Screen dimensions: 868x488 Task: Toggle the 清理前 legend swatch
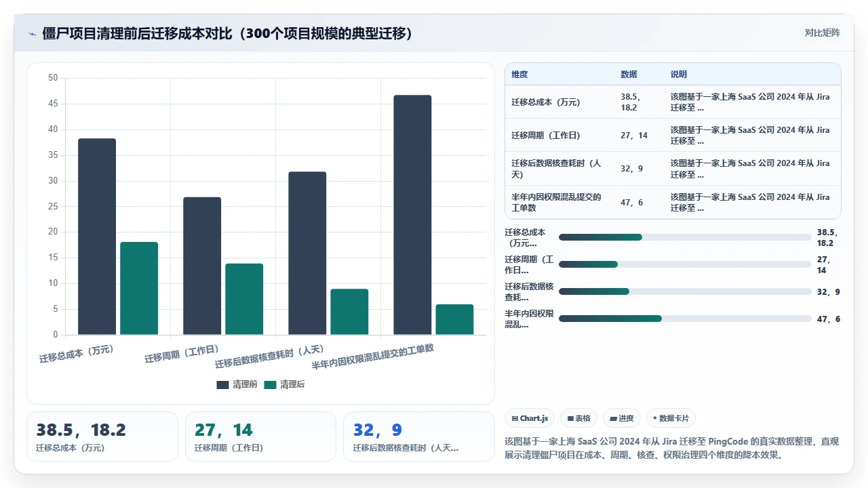pyautogui.click(x=223, y=384)
